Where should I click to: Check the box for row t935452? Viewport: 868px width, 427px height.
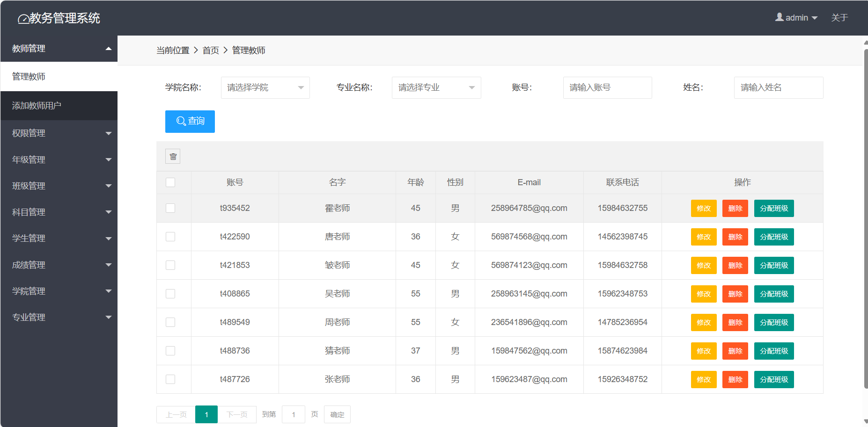pos(170,208)
